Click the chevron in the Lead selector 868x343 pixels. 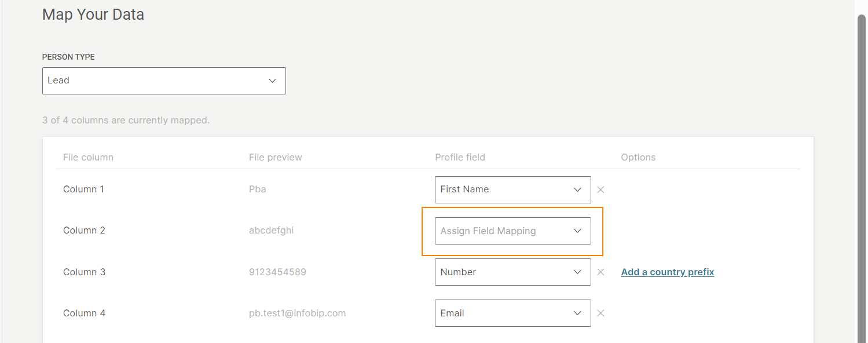[x=272, y=81]
